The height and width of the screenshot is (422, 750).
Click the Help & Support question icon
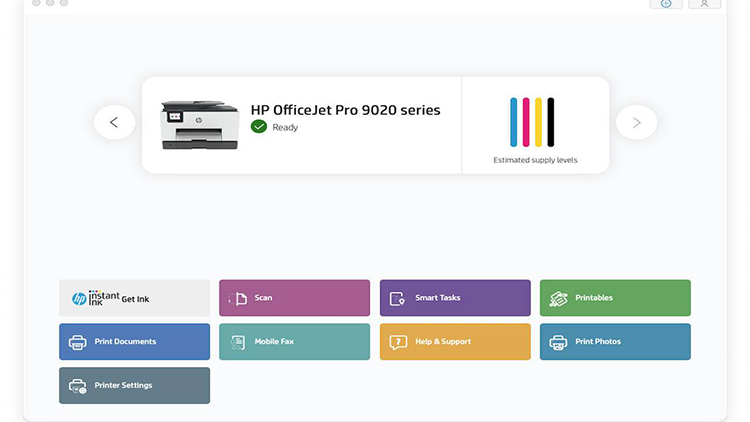pyautogui.click(x=398, y=342)
